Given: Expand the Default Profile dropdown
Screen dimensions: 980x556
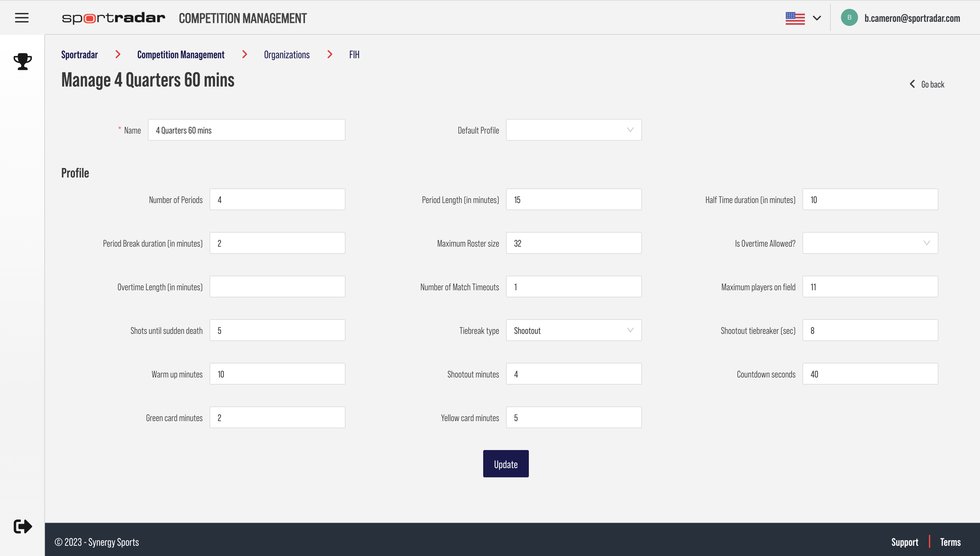Looking at the screenshot, I should (573, 129).
